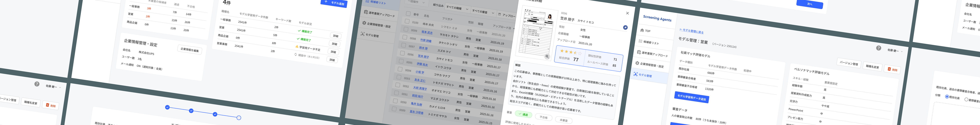Close the 笠井 朋子 candidate detail panel
The image size is (980, 125).
(x=627, y=13)
